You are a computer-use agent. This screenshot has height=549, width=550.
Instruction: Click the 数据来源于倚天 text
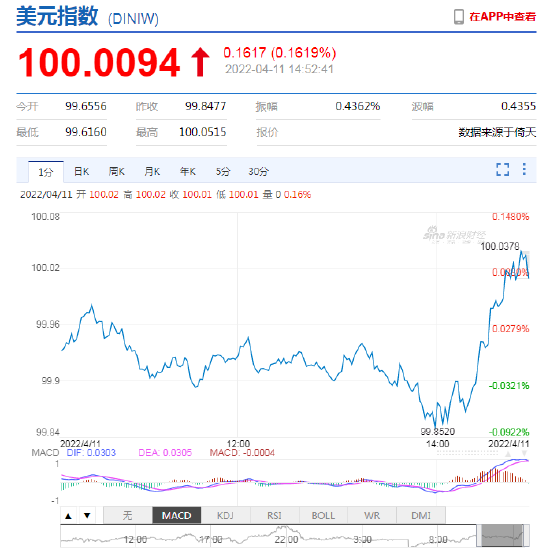[x=497, y=132]
